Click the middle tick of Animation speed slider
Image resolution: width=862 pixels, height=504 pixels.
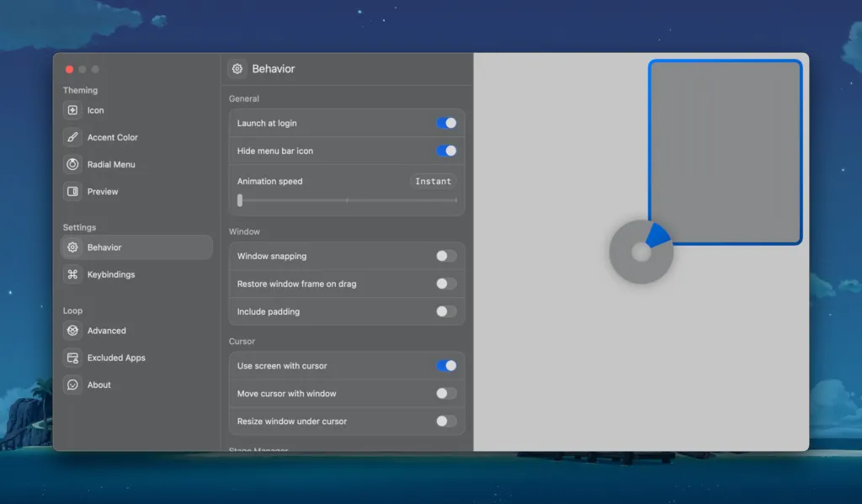[347, 200]
